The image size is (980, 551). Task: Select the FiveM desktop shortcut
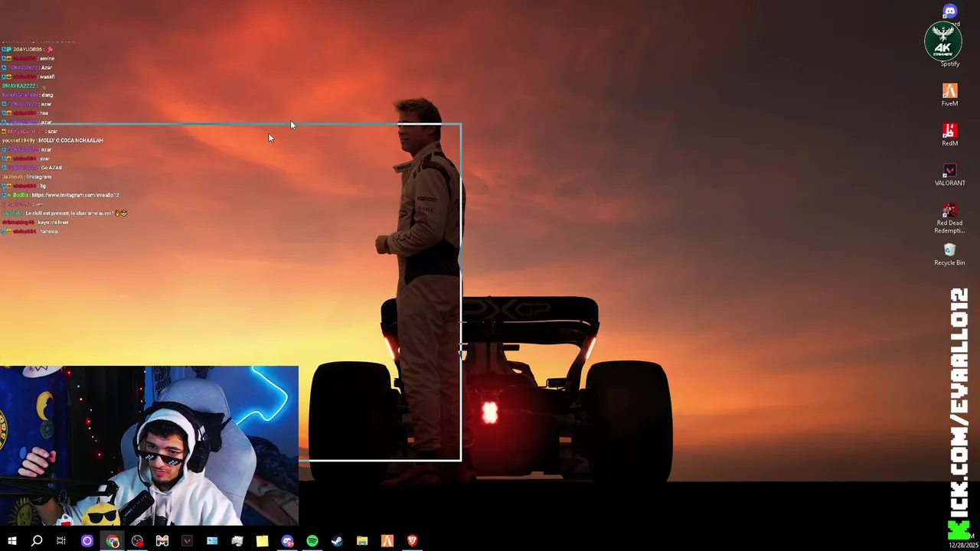(949, 95)
